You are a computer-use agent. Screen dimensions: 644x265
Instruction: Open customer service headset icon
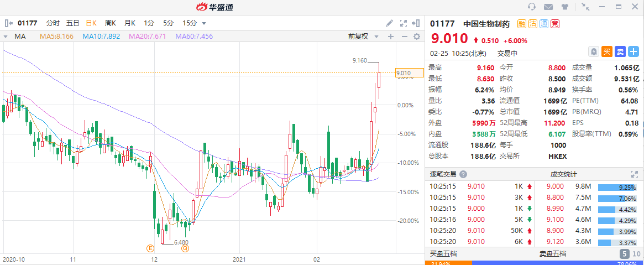tap(532, 7)
